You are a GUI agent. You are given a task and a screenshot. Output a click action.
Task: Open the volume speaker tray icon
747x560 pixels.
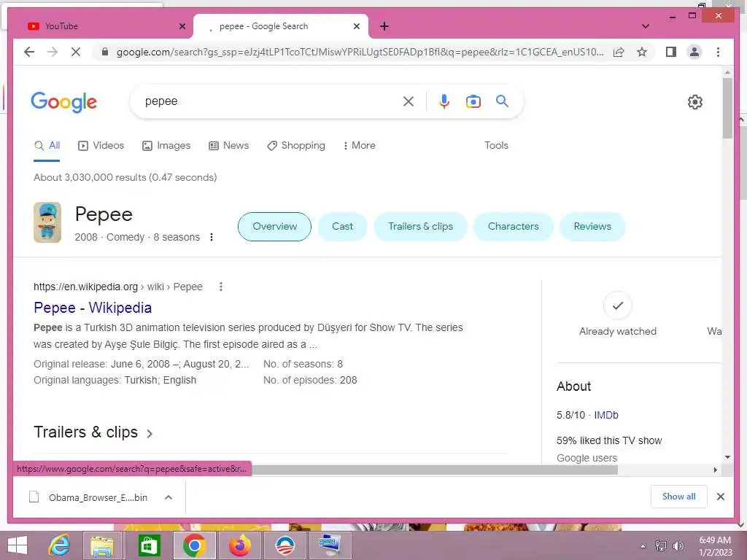(678, 546)
